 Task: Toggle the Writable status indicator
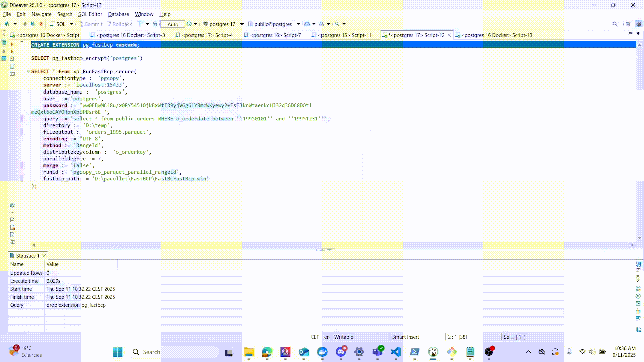[x=344, y=337]
